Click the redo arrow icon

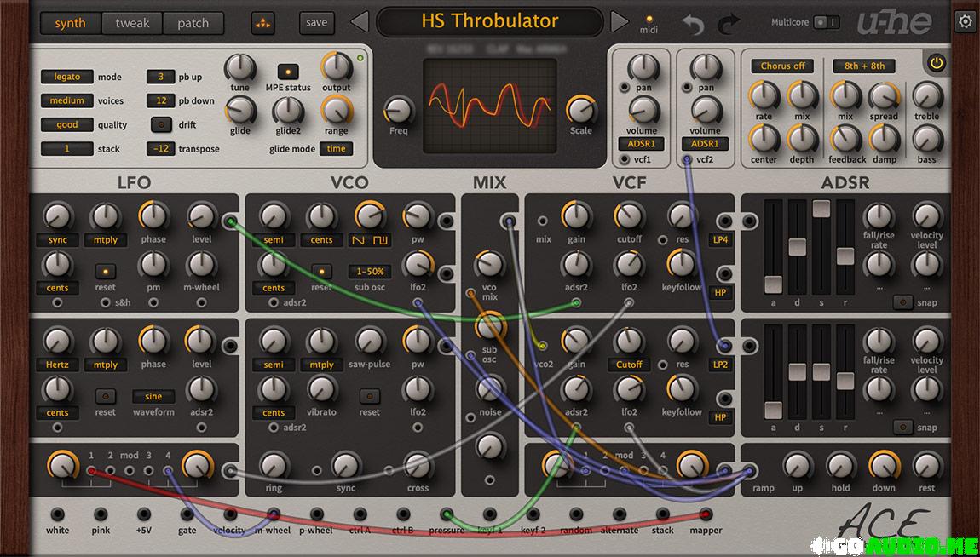(729, 24)
